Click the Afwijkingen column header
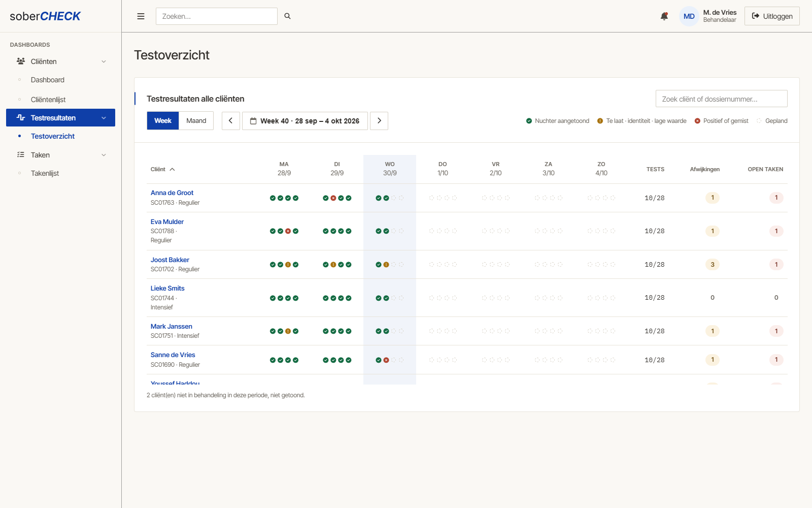The width and height of the screenshot is (812, 508). point(704,169)
